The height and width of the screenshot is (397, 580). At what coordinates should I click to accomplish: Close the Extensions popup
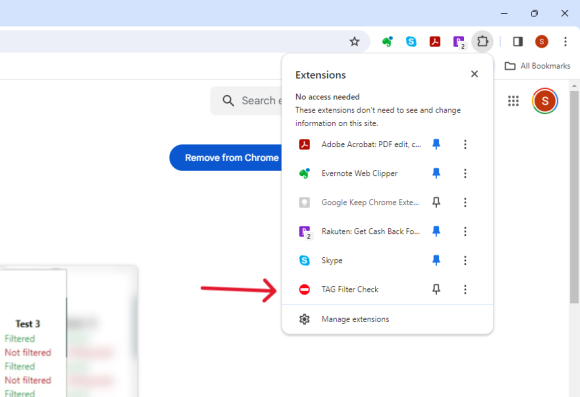pyautogui.click(x=474, y=74)
